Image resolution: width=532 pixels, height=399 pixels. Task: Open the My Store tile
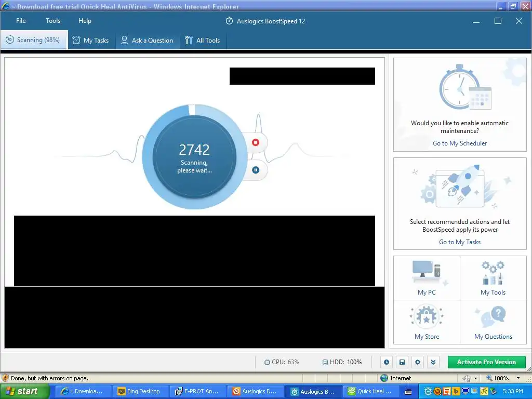tap(427, 322)
